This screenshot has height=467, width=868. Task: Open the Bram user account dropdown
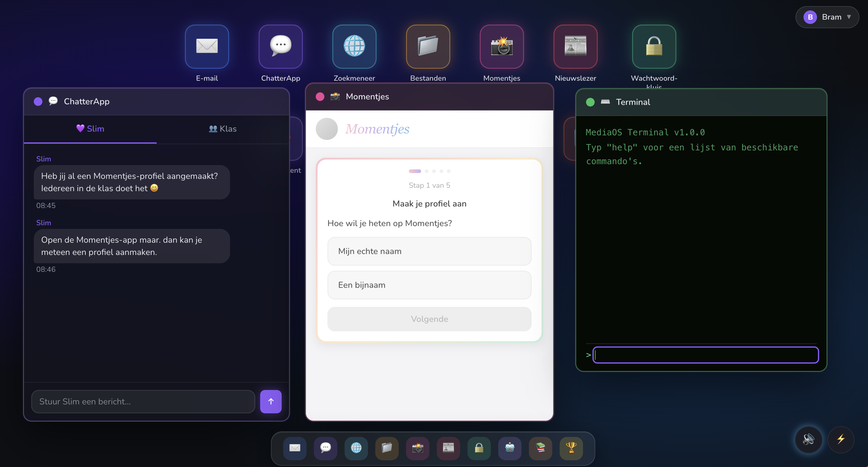click(x=827, y=17)
